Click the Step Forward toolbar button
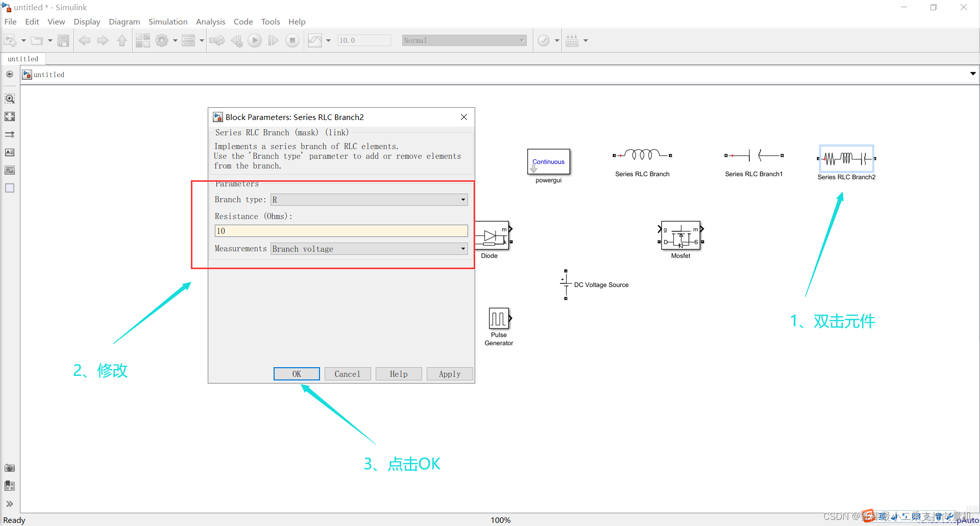This screenshot has width=980, height=526. pos(274,40)
